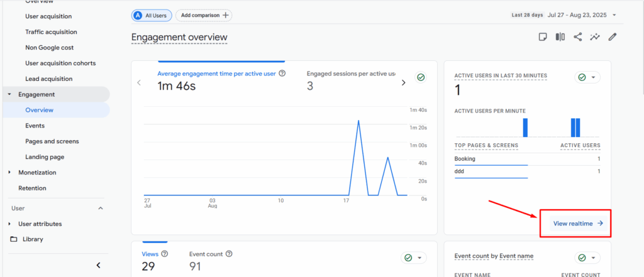
Task: Click help icon next to Event count
Action: pos(229,254)
